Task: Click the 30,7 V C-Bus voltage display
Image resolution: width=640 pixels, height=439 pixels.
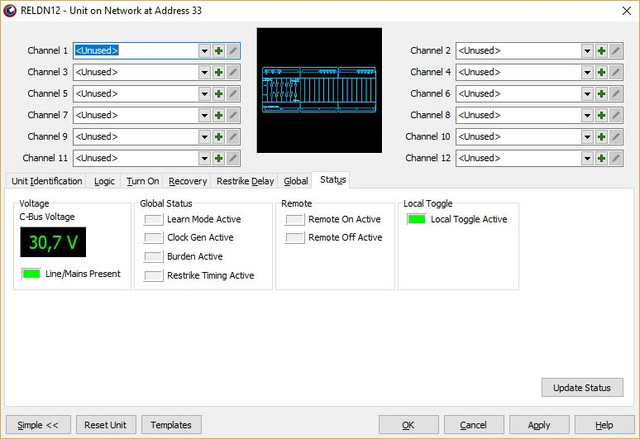Action: point(53,242)
